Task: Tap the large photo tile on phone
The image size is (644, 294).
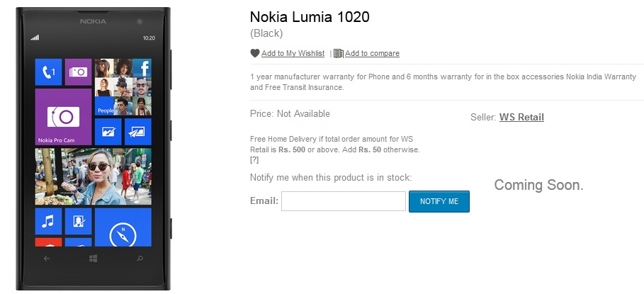Action: click(93, 176)
